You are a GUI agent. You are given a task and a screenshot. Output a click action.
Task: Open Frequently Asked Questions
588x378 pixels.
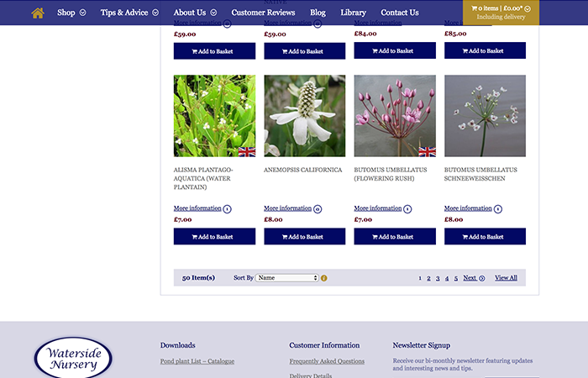click(327, 361)
